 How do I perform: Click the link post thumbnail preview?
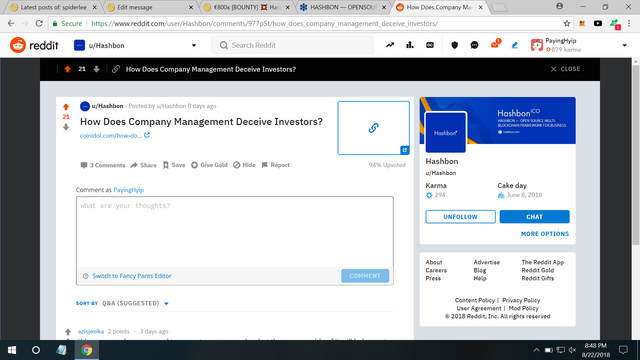[x=373, y=128]
